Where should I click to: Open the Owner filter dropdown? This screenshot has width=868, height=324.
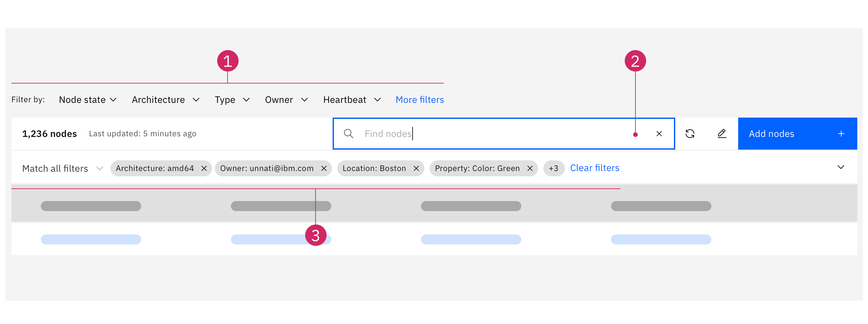(286, 100)
